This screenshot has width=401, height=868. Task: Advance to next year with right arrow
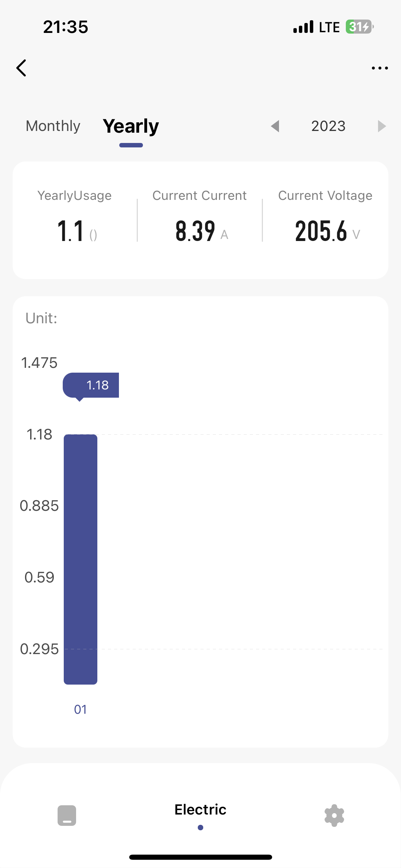click(381, 126)
